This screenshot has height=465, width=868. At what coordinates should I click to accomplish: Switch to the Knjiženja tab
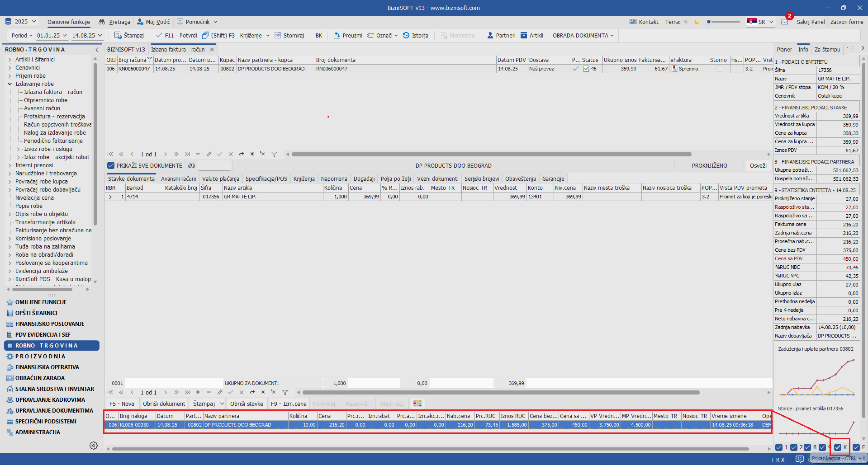(x=304, y=178)
